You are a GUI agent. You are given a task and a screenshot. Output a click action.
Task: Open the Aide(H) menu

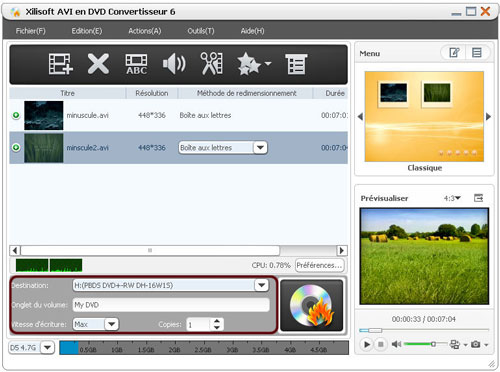[x=252, y=31]
